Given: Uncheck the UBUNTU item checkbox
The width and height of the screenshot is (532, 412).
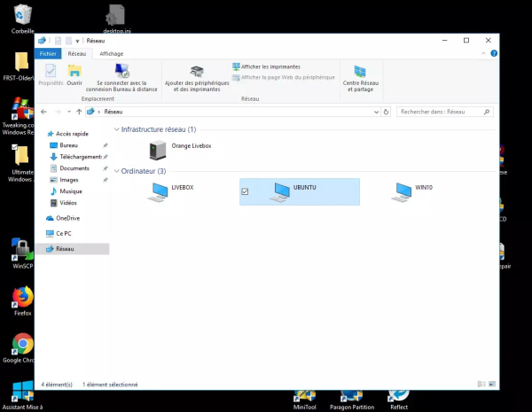Looking at the screenshot, I should 245,191.
